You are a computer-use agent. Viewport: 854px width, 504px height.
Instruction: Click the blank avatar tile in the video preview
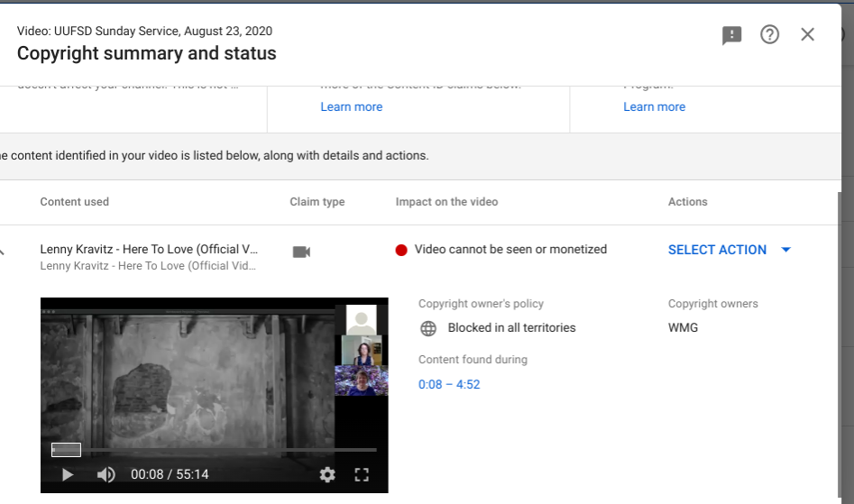pyautogui.click(x=361, y=321)
